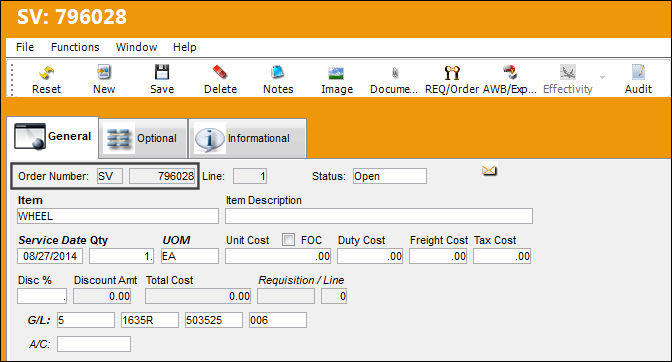Click the Freight Cost field
Screen dimensions: 672x362
438,256
